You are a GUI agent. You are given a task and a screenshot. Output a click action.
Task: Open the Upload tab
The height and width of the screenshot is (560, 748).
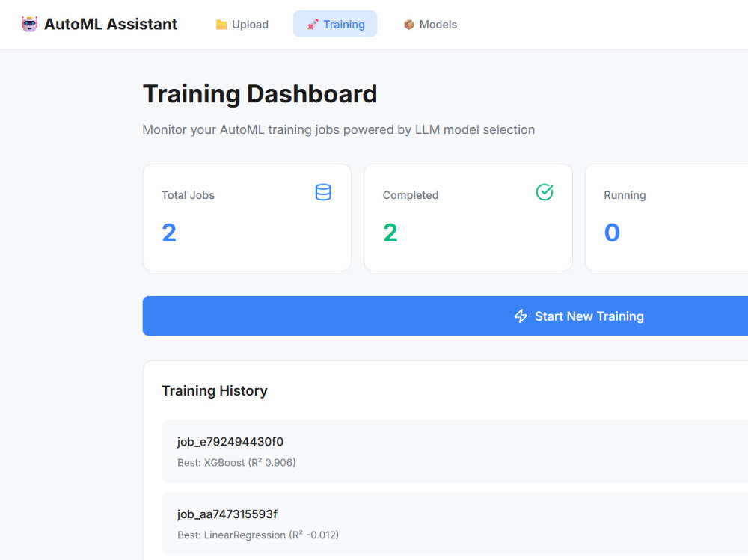(242, 25)
